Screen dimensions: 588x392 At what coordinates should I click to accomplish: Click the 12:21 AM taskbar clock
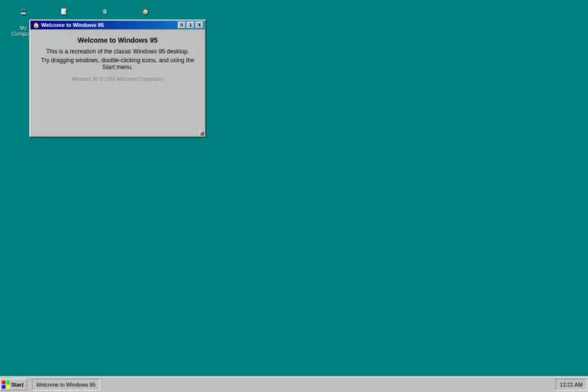tap(571, 385)
